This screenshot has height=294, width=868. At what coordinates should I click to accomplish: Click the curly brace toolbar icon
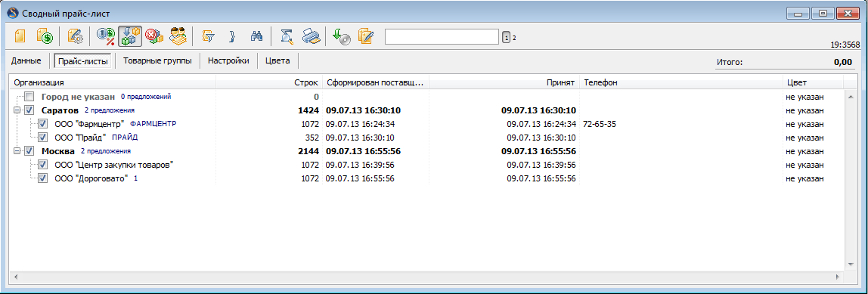[233, 36]
